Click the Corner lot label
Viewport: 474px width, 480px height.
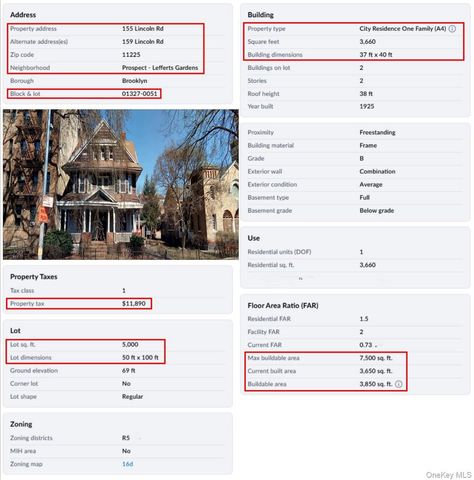[24, 383]
